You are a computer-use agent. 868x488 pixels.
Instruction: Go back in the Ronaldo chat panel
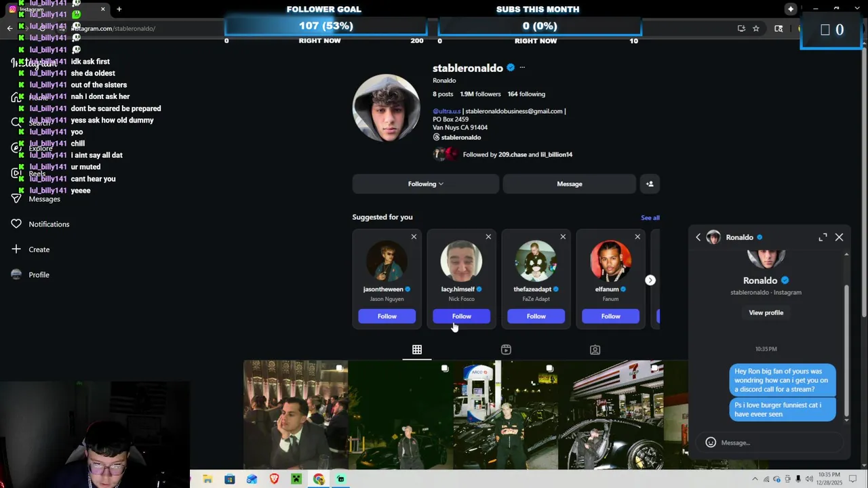pos(698,237)
